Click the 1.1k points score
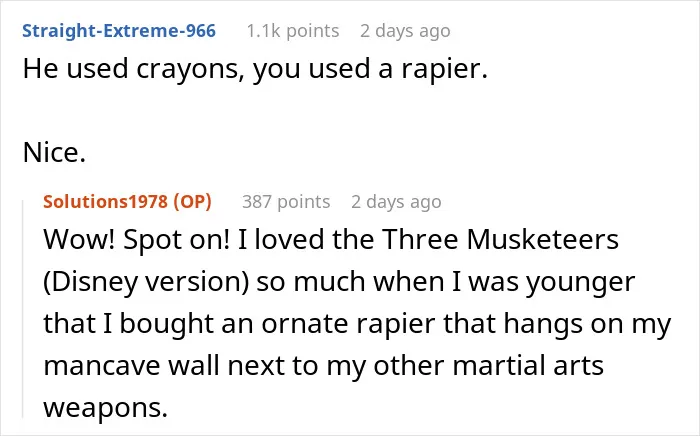The image size is (700, 436). 293,31
